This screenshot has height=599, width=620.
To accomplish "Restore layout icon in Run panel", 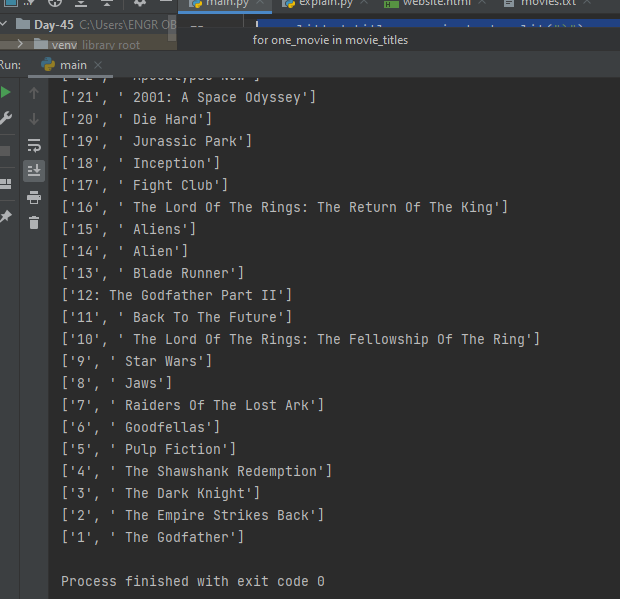I will (x=6, y=184).
